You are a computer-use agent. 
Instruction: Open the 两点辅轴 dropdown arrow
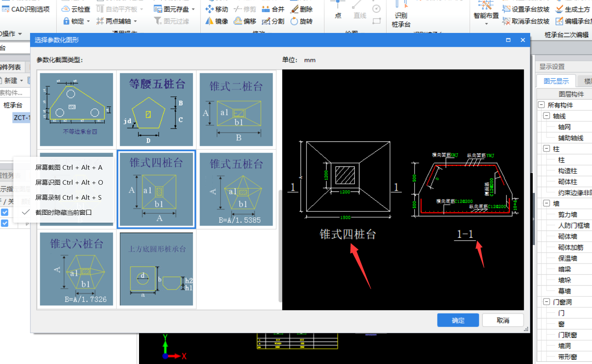pos(135,21)
